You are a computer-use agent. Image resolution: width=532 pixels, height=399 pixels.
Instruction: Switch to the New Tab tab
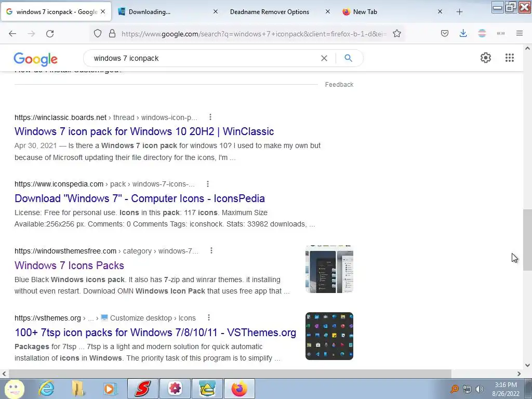[392, 12]
